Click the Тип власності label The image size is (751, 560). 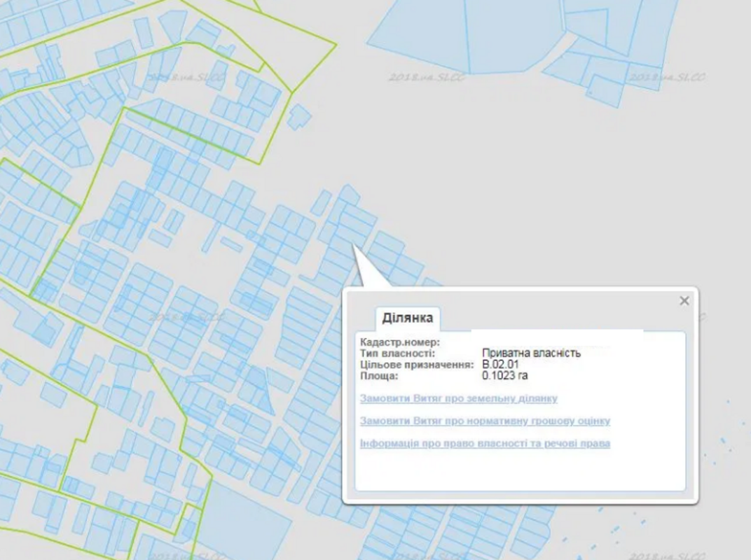click(x=397, y=353)
